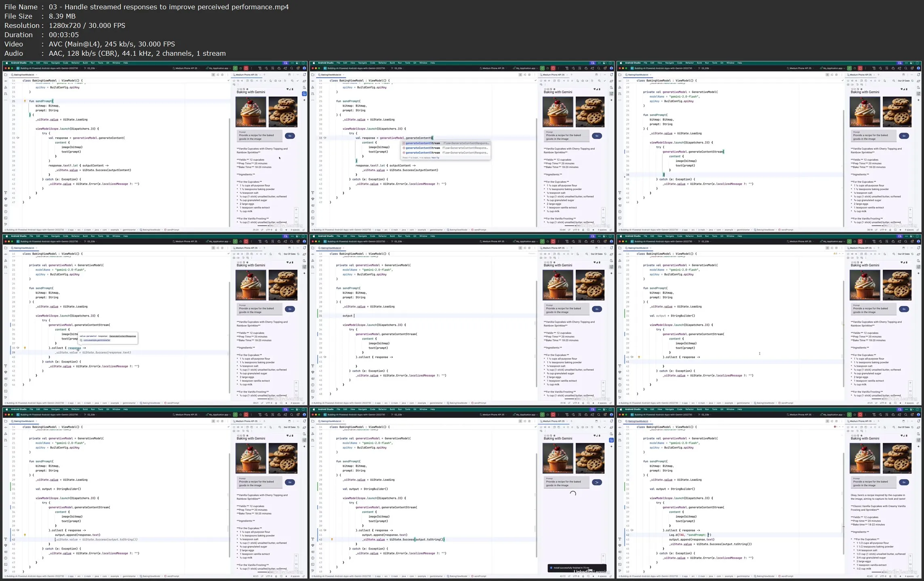Open Build hammer icon in autocomplete-popup frame sidebar
Screen dimensions: 924x581
313,193
